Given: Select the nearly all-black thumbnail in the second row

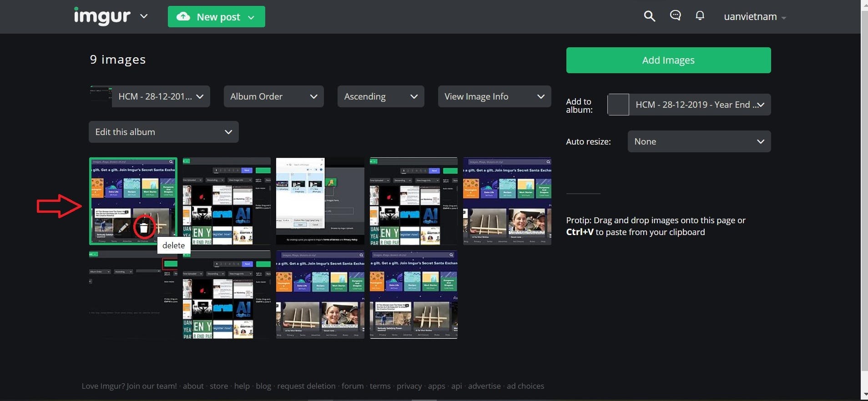Looking at the screenshot, I should [133, 295].
